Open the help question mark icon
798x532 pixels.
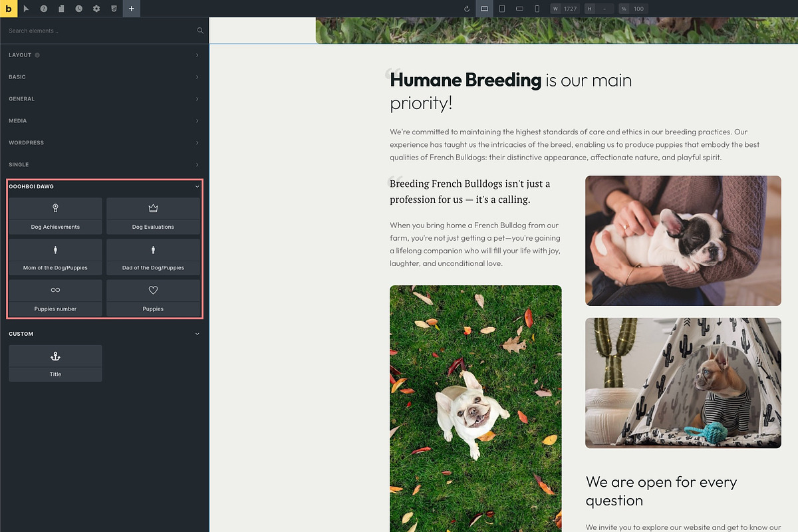tap(44, 9)
